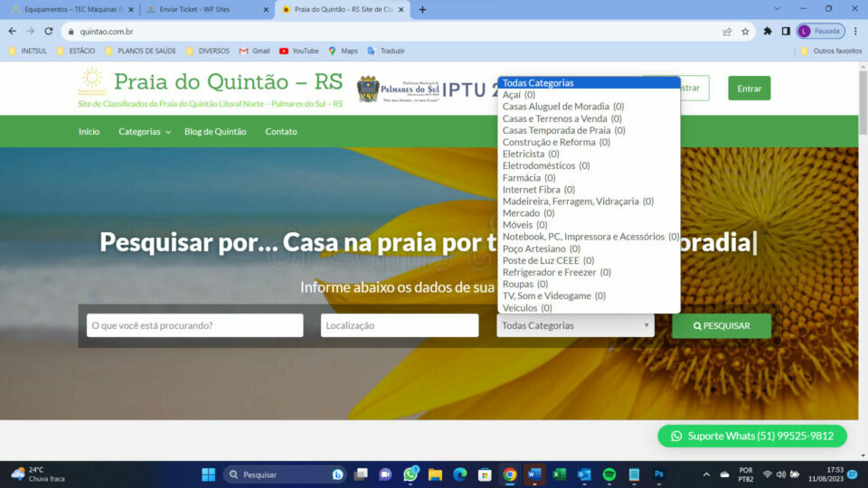868x488 pixels.
Task: Choose Madeireira, Ferragem, Vidraçaria option
Action: [589, 202]
